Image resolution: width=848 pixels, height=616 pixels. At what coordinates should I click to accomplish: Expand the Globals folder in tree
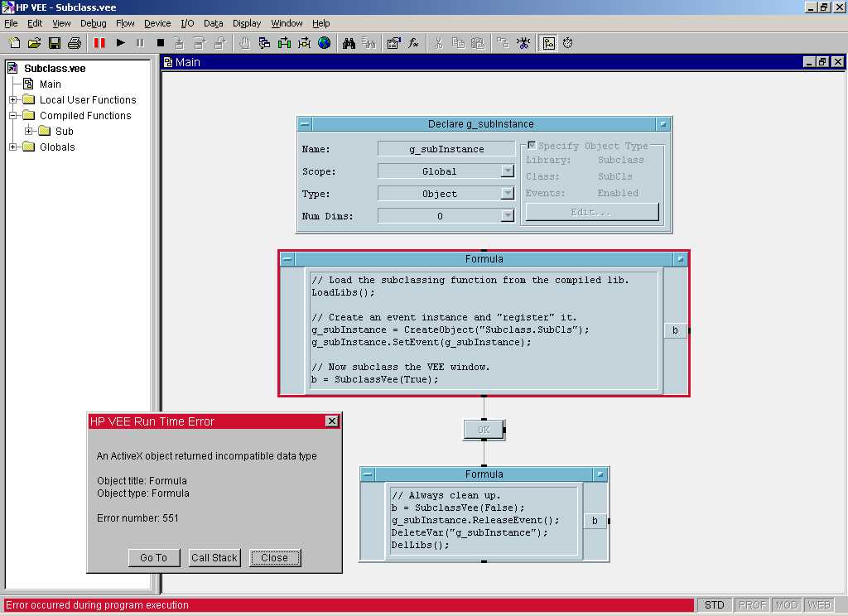tap(13, 147)
